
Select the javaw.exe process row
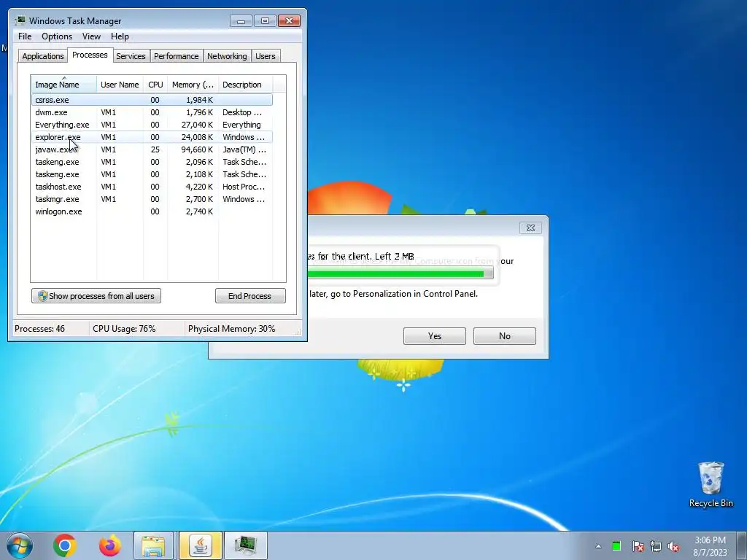(152, 149)
